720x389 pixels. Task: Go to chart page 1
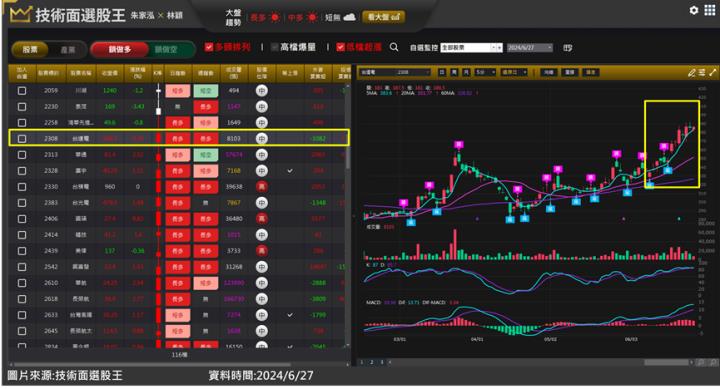coord(362,362)
